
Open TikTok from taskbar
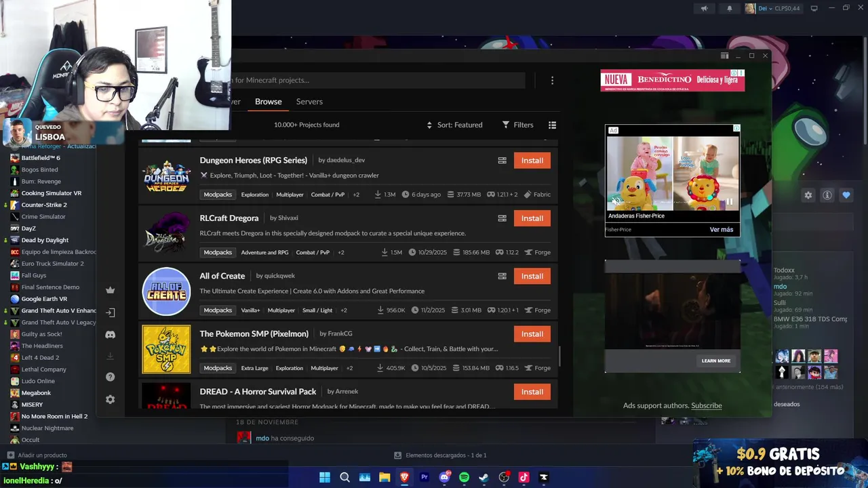[524, 477]
